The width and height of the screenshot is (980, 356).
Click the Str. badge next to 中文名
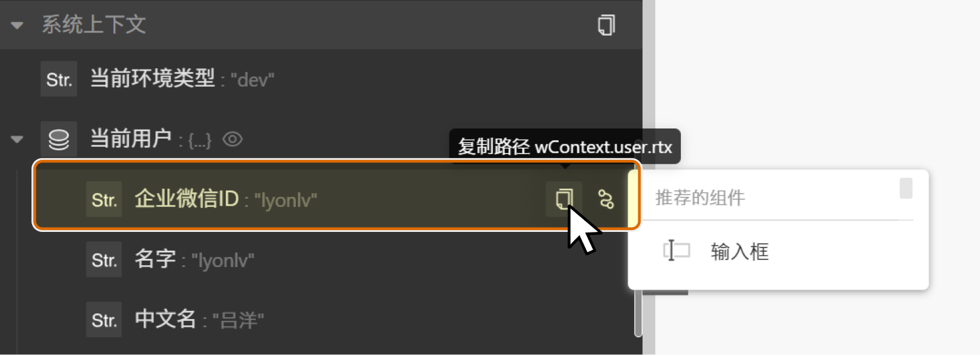[x=104, y=320]
